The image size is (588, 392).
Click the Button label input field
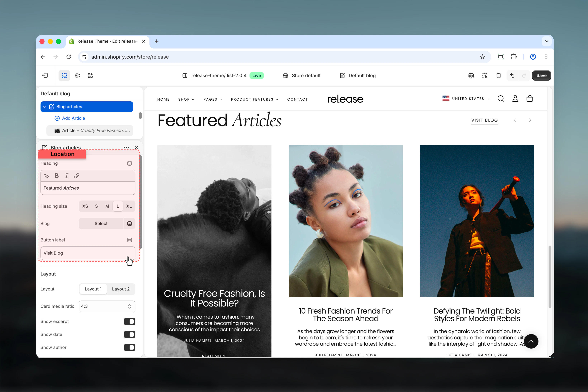click(88, 253)
